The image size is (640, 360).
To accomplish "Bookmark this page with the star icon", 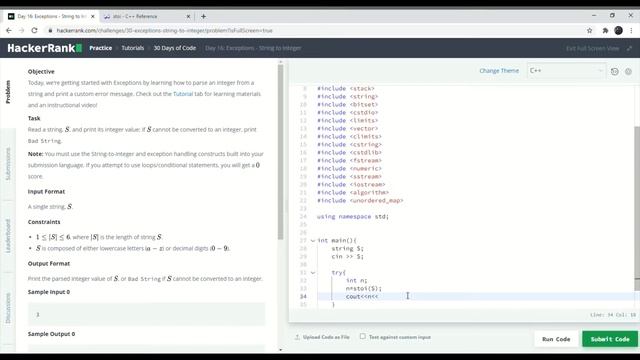I will pos(589,31).
